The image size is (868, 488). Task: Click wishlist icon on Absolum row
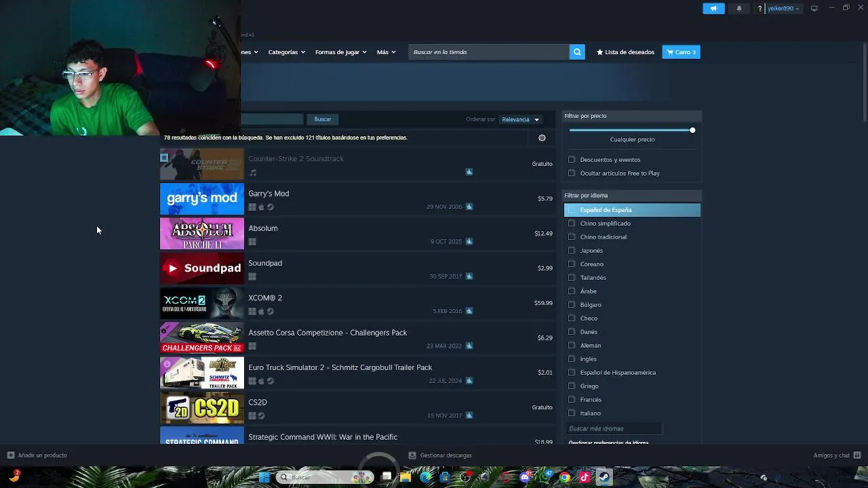pos(469,241)
